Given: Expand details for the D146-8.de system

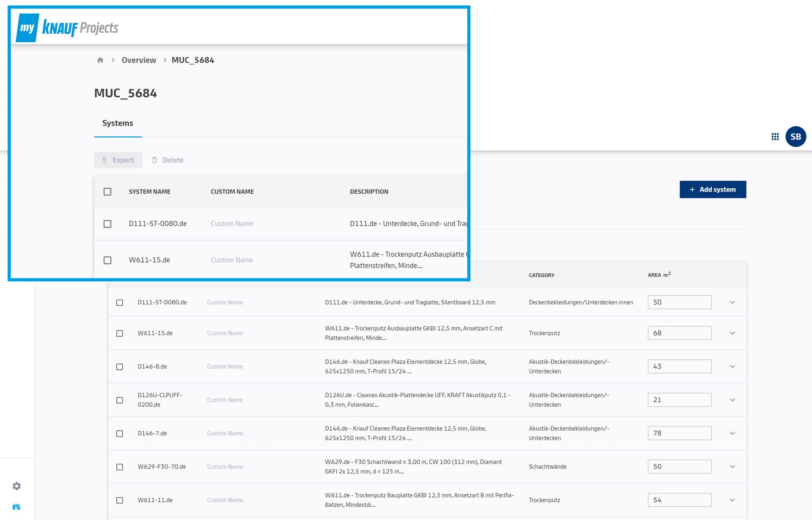Looking at the screenshot, I should tap(732, 366).
